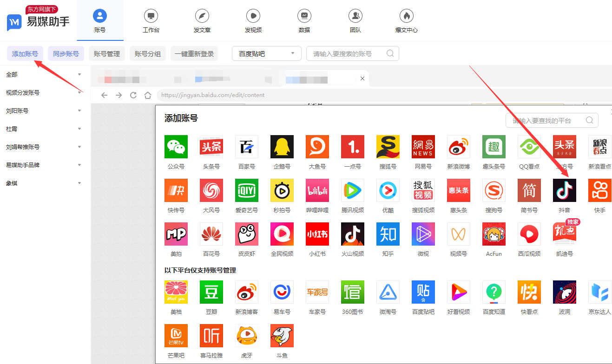This screenshot has height=364, width=612.
Task: Click the 一键重新登录 button
Action: click(194, 53)
